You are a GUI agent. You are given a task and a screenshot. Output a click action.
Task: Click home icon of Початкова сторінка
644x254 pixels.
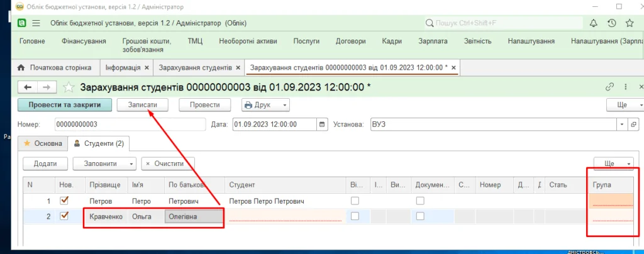pos(22,67)
